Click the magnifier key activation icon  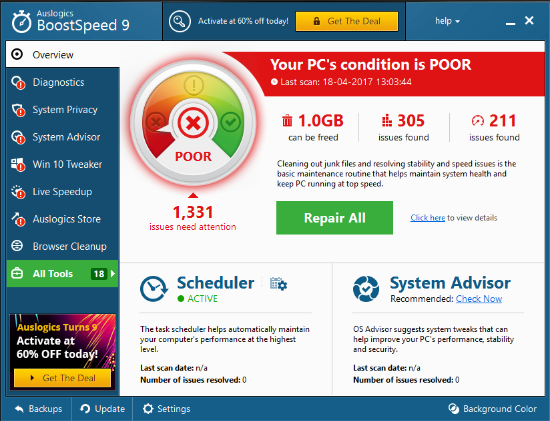(180, 21)
